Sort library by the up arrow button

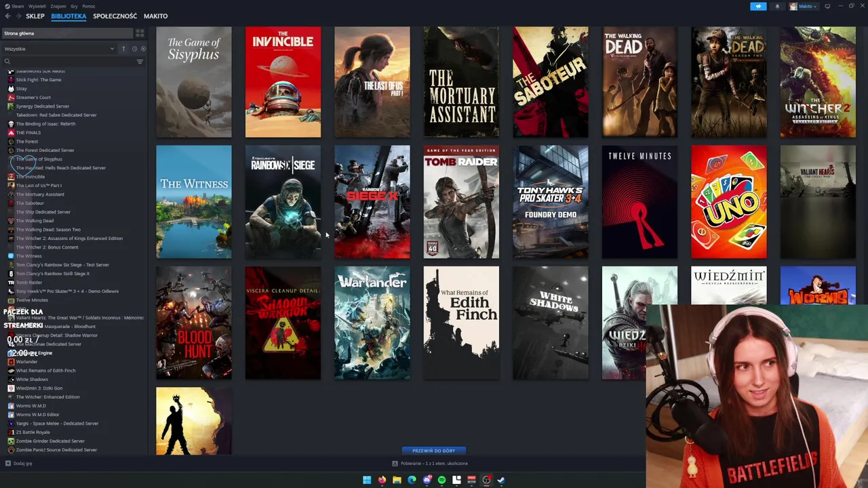click(123, 49)
